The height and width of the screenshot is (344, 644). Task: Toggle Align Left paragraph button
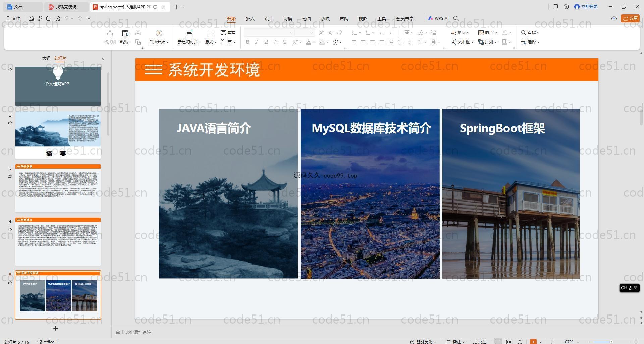(x=354, y=42)
